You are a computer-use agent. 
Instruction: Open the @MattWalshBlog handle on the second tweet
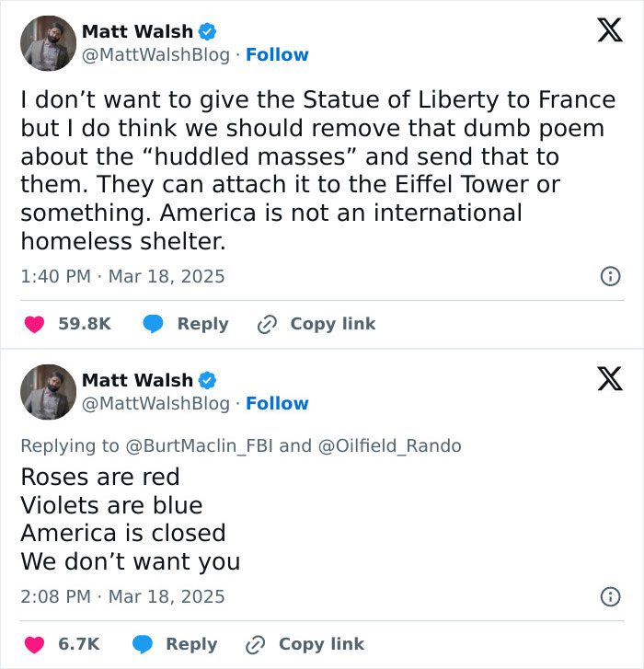pyautogui.click(x=155, y=404)
